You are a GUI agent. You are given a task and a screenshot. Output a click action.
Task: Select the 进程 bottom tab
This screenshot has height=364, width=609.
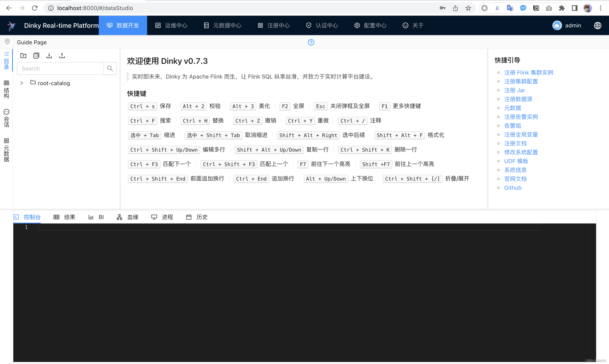pyautogui.click(x=162, y=217)
